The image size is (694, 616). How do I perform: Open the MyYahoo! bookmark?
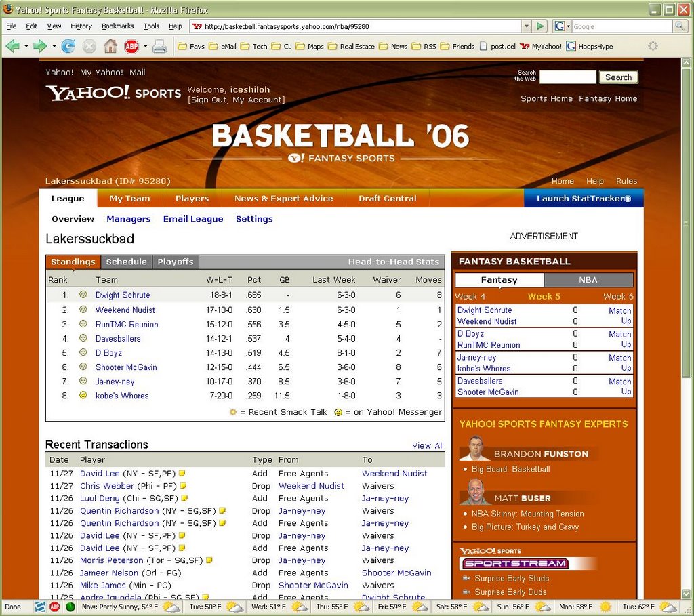[541, 47]
